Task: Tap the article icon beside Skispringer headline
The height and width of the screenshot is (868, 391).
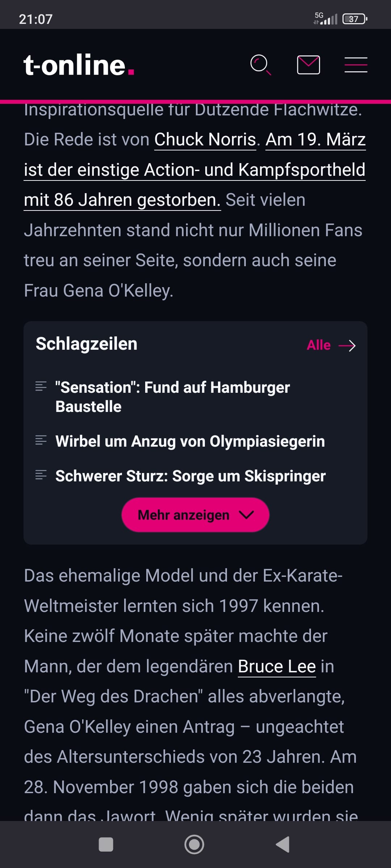Action: click(41, 475)
